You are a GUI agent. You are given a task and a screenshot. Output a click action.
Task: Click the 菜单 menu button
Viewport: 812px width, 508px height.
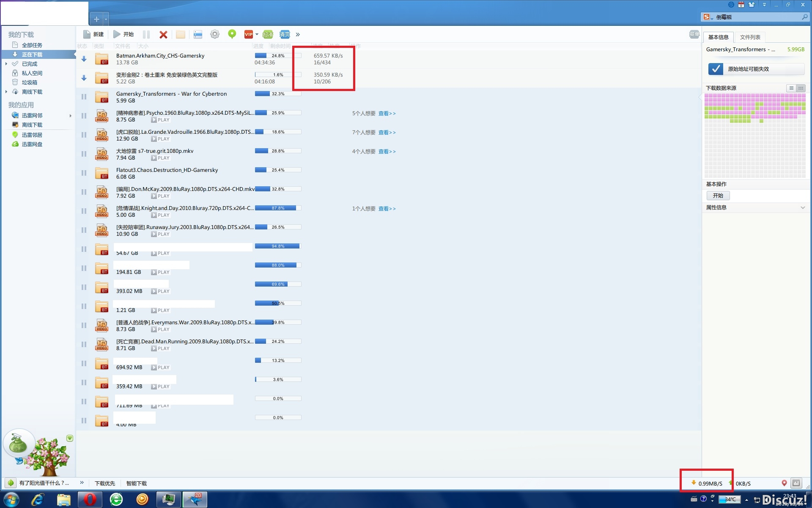[x=694, y=34]
